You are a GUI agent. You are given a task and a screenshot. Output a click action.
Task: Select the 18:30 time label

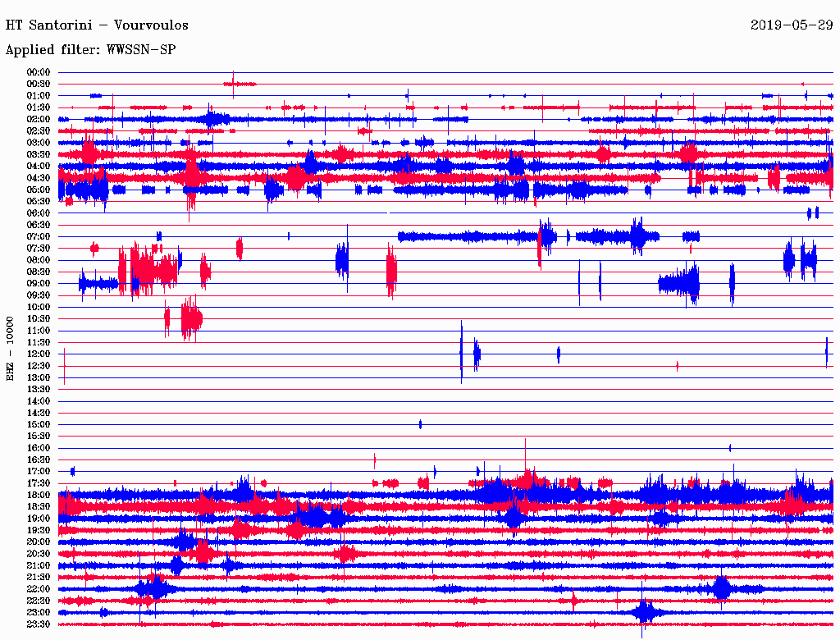[x=39, y=507]
